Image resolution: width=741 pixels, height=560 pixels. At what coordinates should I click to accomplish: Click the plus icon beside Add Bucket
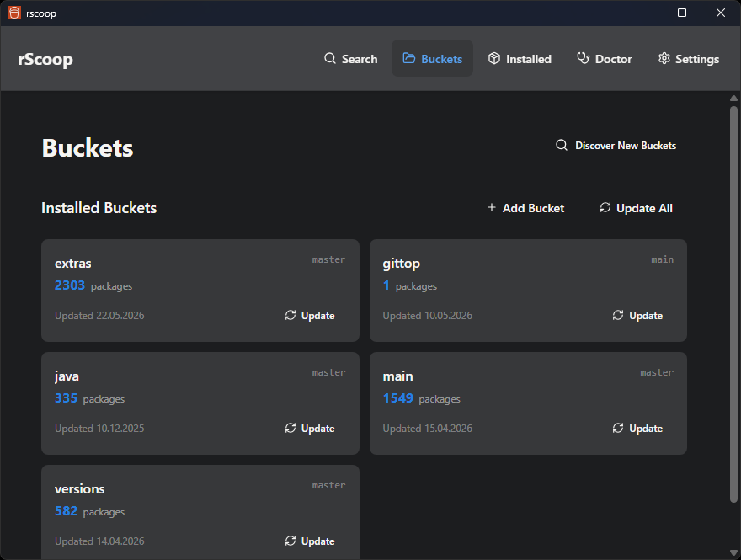(x=492, y=207)
